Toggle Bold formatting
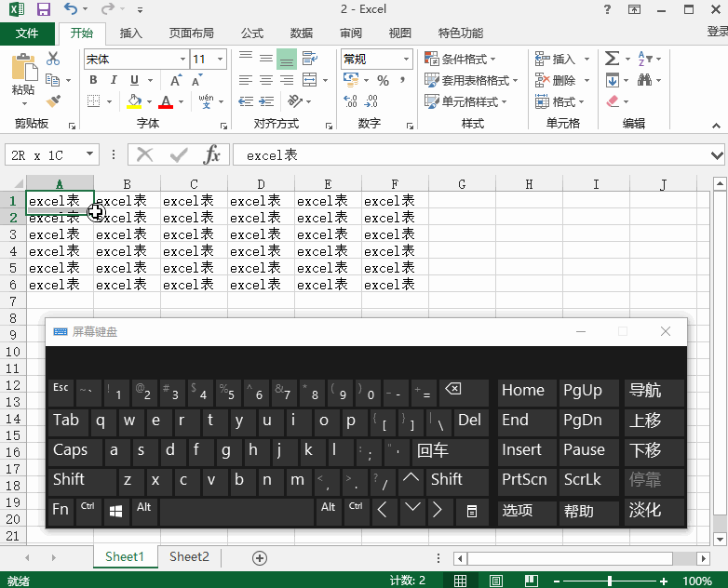Viewport: 728px width, 588px height. pos(93,80)
